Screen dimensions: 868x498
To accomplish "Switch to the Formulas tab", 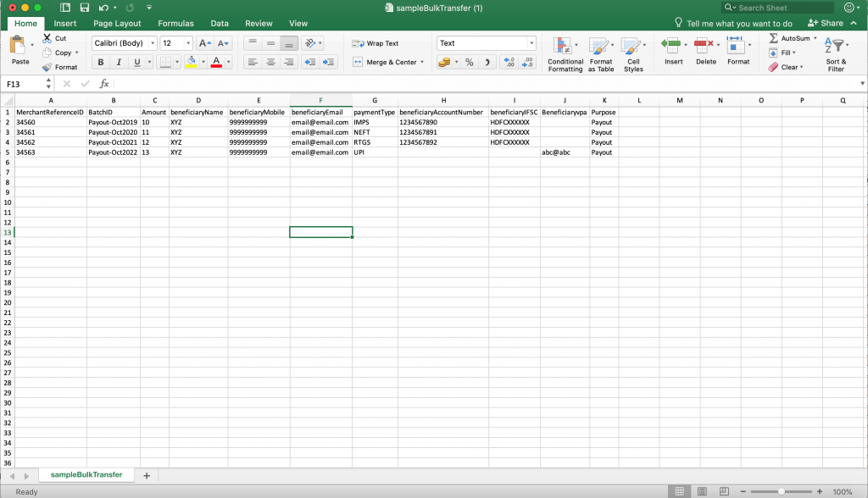I will 175,23.
